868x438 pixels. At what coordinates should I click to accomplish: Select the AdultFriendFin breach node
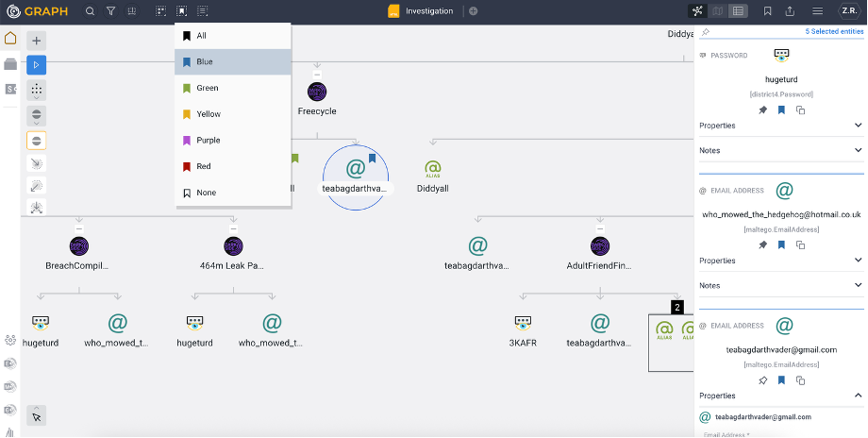click(x=600, y=246)
